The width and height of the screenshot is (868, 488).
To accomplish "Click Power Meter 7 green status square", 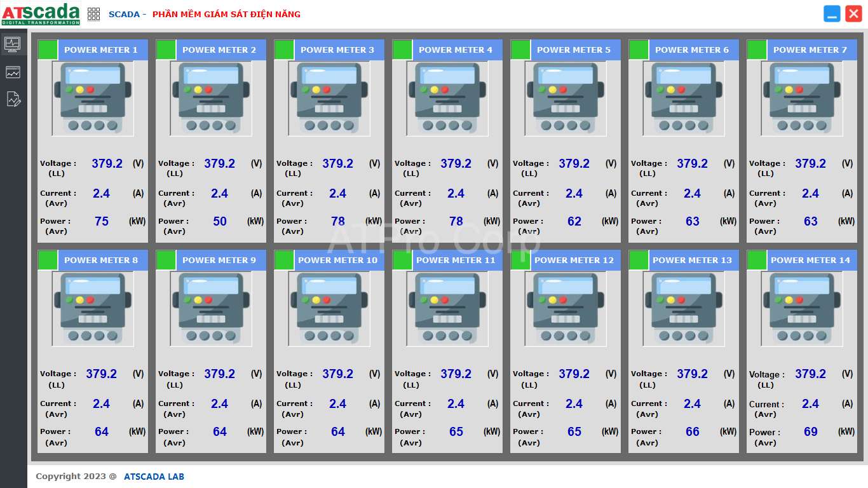I will 757,50.
